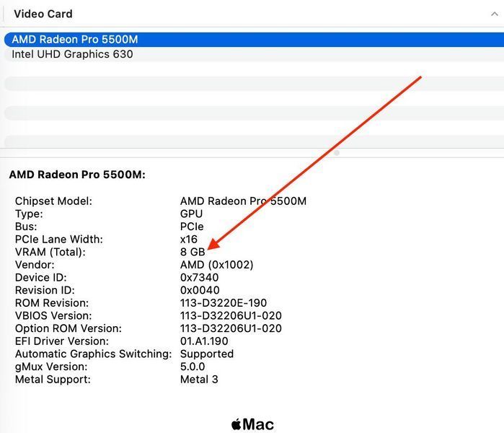Image resolution: width=504 pixels, height=433 pixels.
Task: Click the ROM Revision label
Action: click(51, 303)
